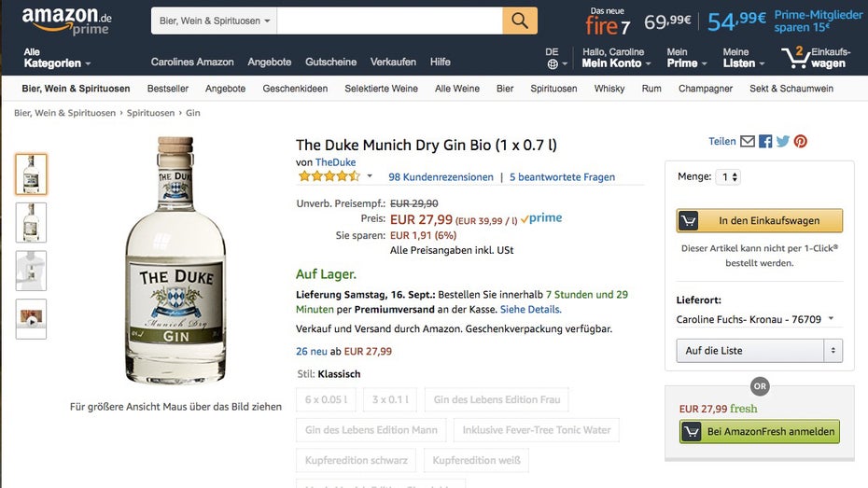Screen dimensions: 868x488
Task: Add to cart with 'In den Einkaufswagen'
Action: pyautogui.click(x=759, y=221)
